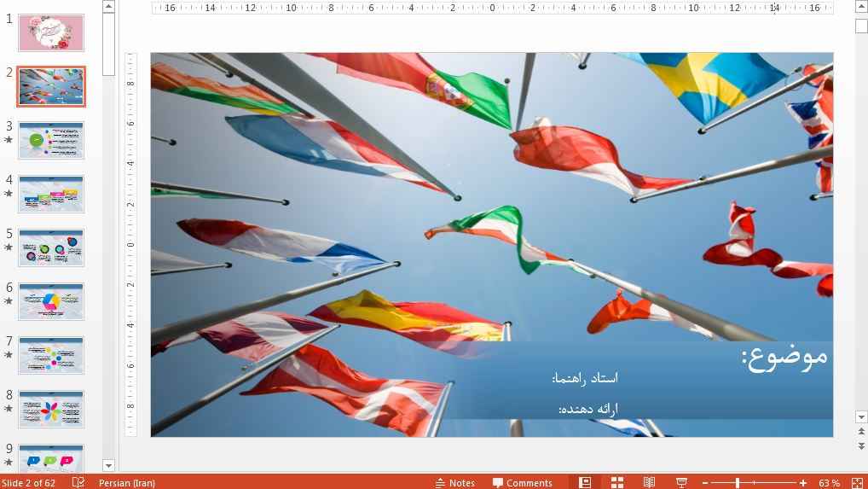
Task: Select slide 1 thumbnail with floral design
Action: point(51,32)
